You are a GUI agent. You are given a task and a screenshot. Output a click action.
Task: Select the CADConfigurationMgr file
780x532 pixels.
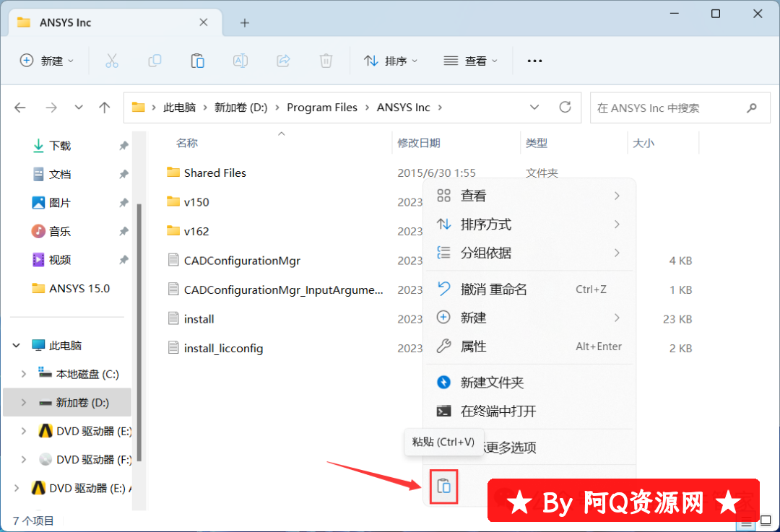click(242, 261)
